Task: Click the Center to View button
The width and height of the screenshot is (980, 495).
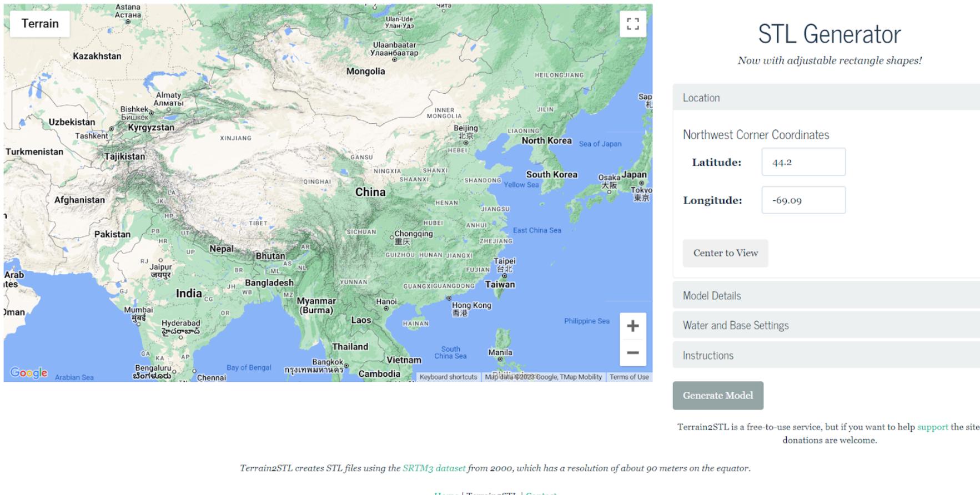Action: [x=725, y=253]
